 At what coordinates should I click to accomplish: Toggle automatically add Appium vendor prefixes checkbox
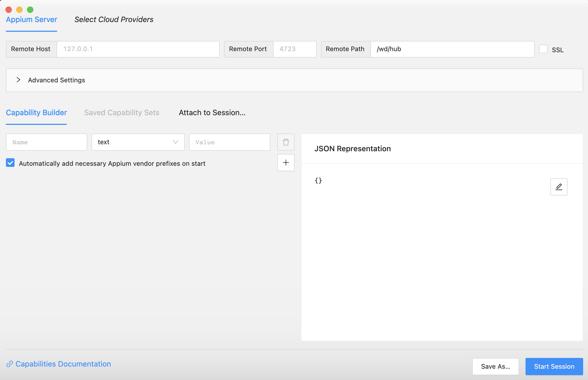[x=10, y=163]
